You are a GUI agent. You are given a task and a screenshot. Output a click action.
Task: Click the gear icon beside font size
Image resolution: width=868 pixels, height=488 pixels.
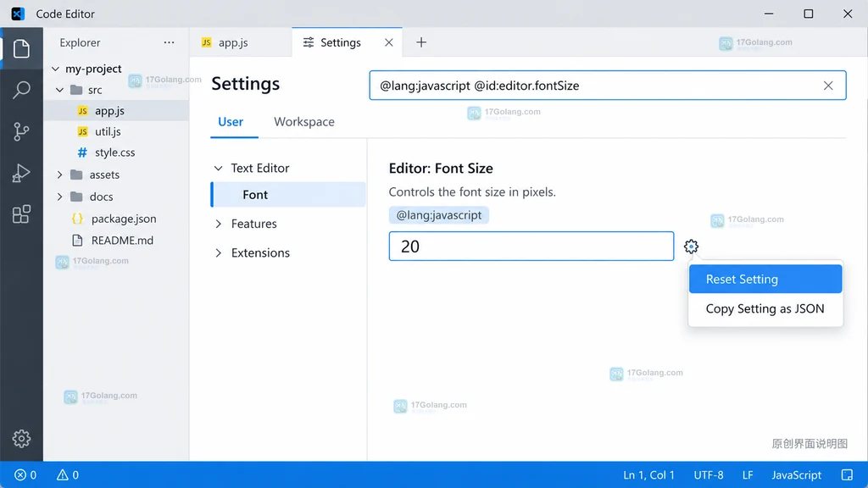(691, 247)
